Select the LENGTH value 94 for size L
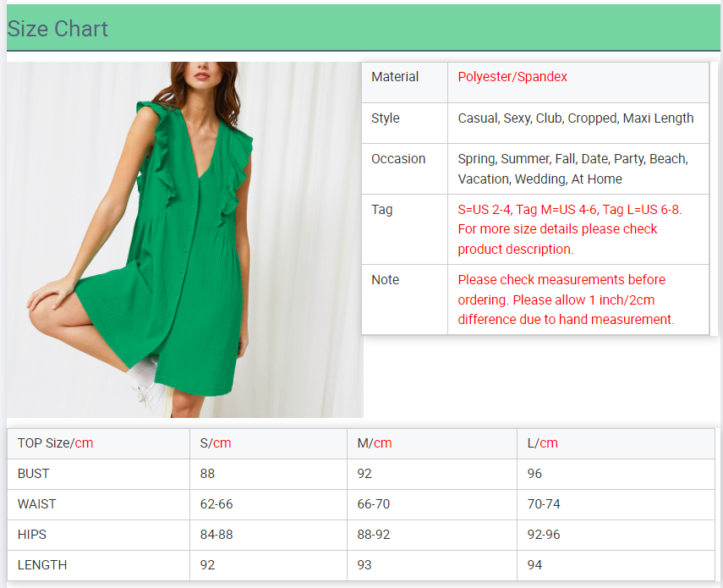 coord(534,565)
